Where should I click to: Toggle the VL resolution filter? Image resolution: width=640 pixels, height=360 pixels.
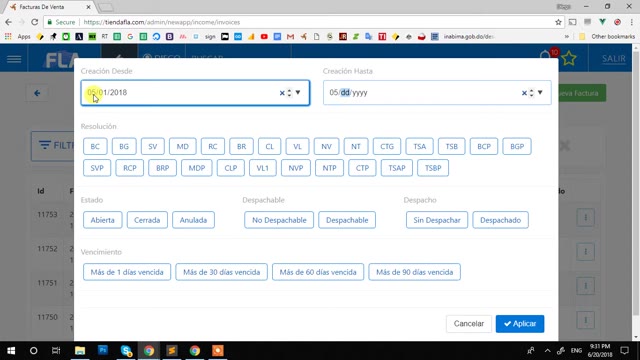(297, 147)
